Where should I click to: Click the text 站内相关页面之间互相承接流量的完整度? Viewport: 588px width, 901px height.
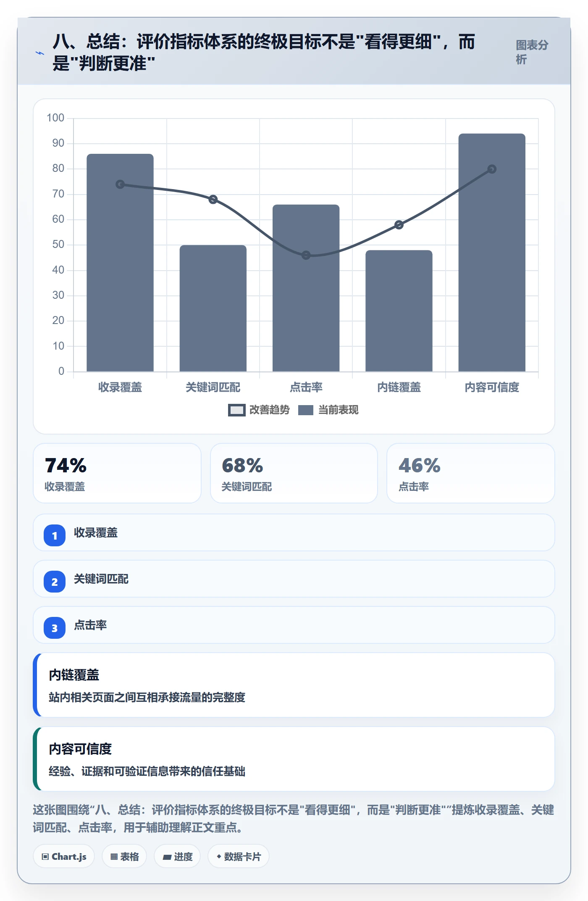pyautogui.click(x=147, y=698)
